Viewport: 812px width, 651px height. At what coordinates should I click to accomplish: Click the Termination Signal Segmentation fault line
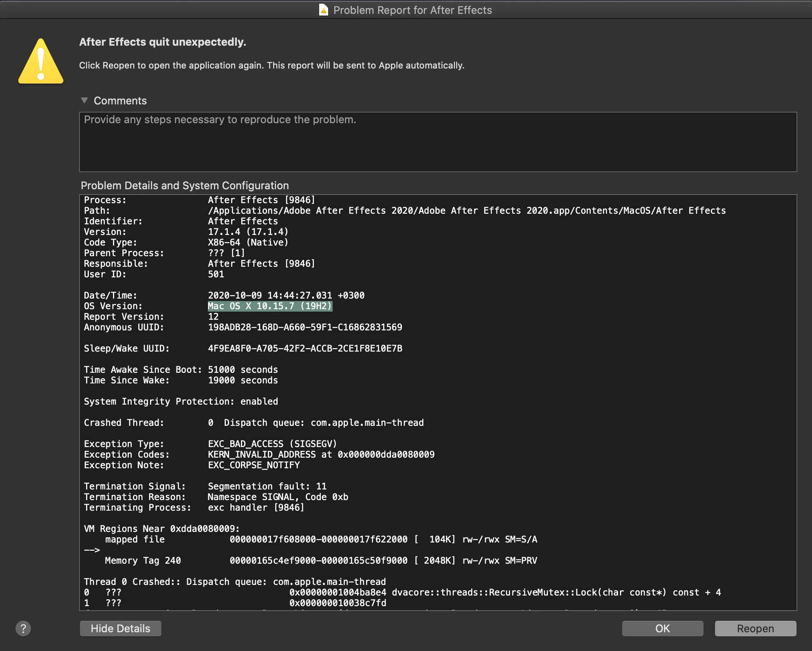click(267, 486)
